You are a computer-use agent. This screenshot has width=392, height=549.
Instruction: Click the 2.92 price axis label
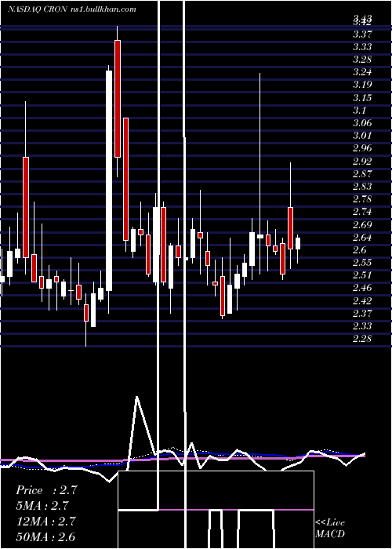point(362,161)
